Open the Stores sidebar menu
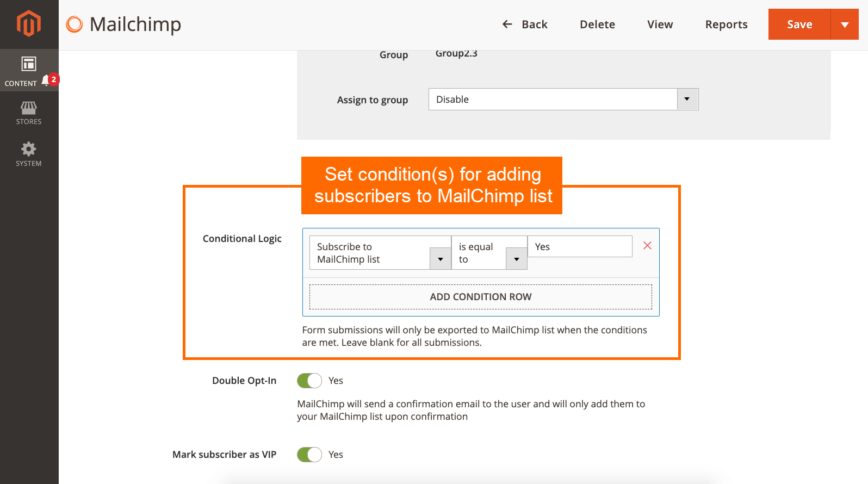 coord(29,113)
